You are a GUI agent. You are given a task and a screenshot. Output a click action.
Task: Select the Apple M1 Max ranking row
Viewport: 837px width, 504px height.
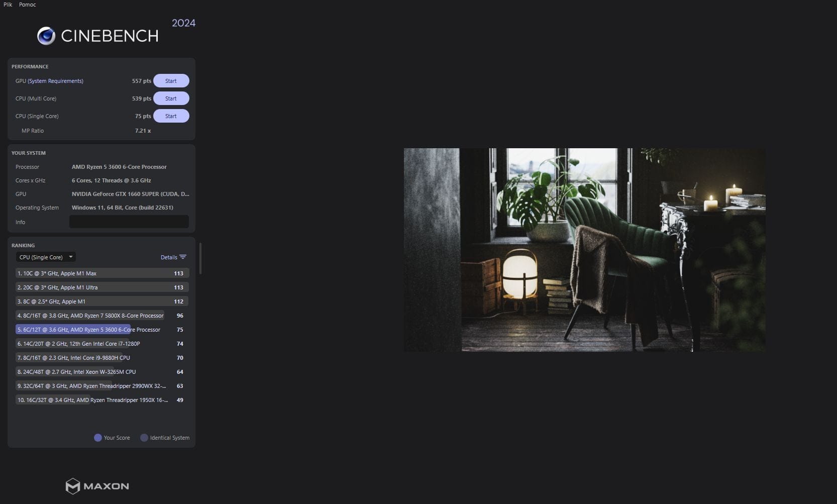click(102, 273)
